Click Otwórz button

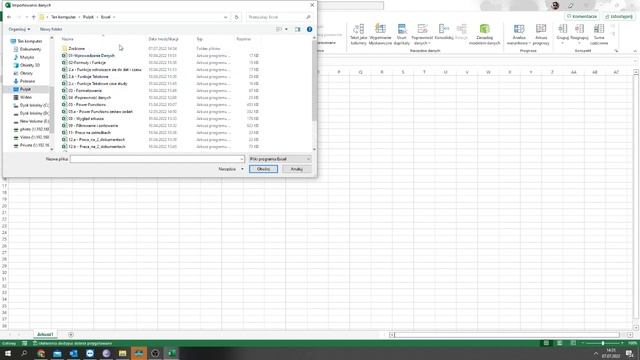coord(263,169)
